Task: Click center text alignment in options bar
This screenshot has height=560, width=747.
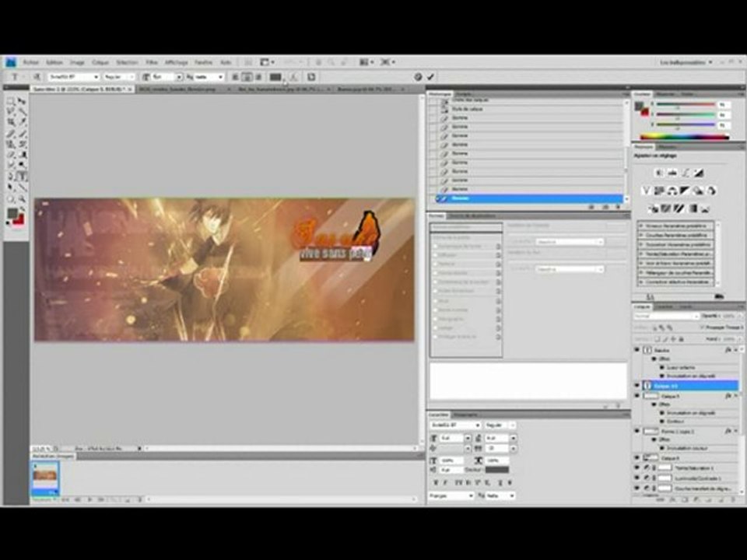Action: click(x=247, y=77)
